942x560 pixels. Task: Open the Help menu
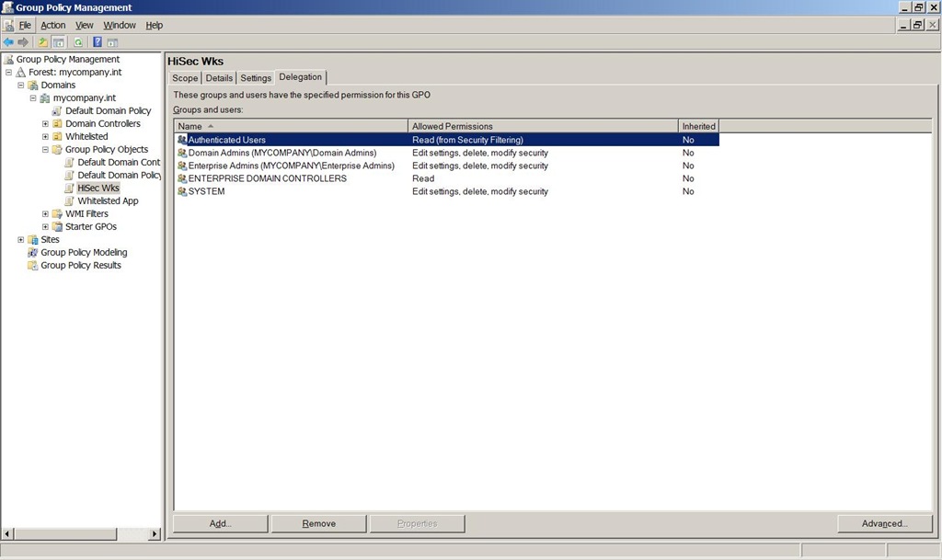[x=154, y=25]
